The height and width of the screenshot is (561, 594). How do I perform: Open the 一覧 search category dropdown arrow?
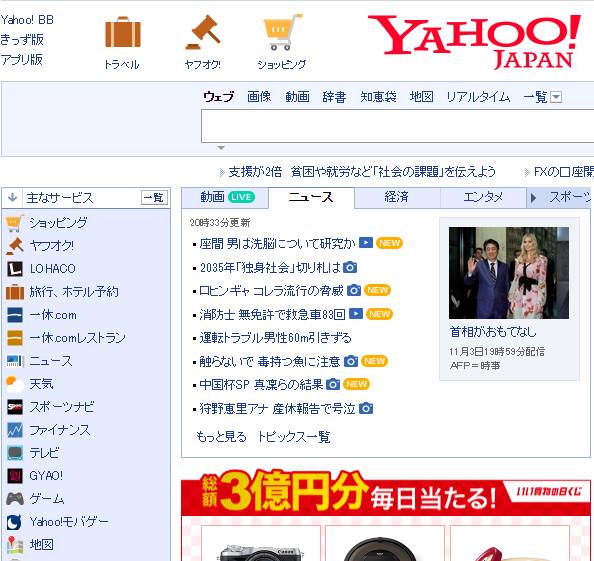[556, 97]
